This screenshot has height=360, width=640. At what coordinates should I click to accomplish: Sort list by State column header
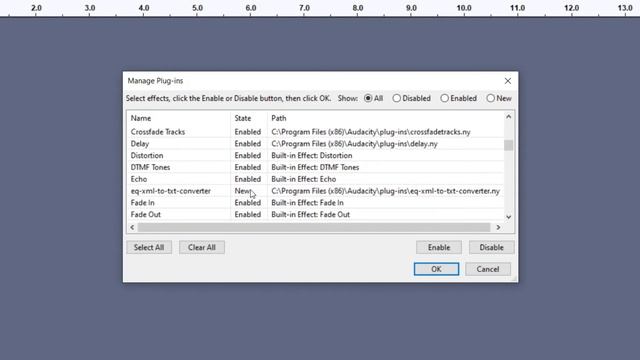tap(243, 118)
